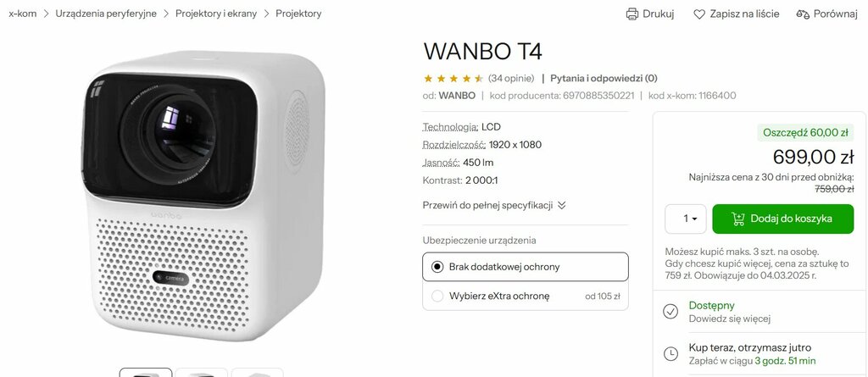Select Brak dodatkowej ochrony radio option
868x377 pixels.
coord(437,267)
